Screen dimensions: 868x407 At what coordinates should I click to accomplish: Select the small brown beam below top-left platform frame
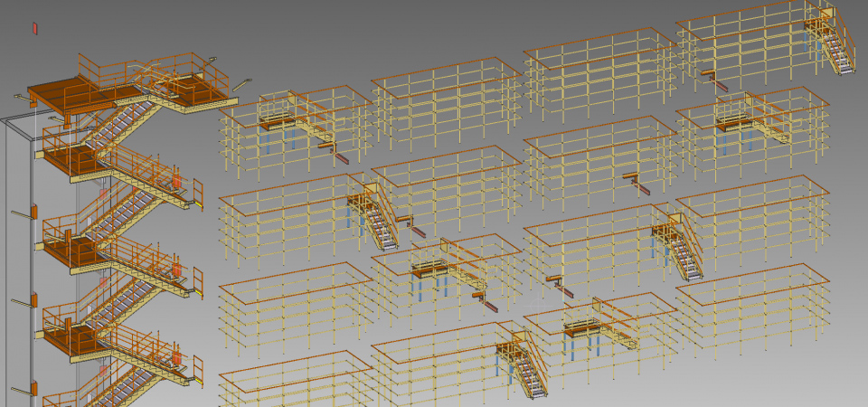[339, 157]
